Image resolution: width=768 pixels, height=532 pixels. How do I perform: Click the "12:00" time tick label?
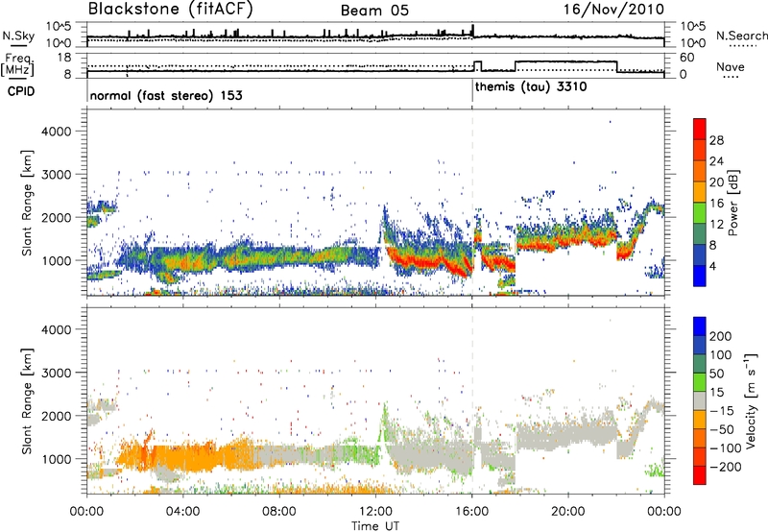tap(375, 512)
